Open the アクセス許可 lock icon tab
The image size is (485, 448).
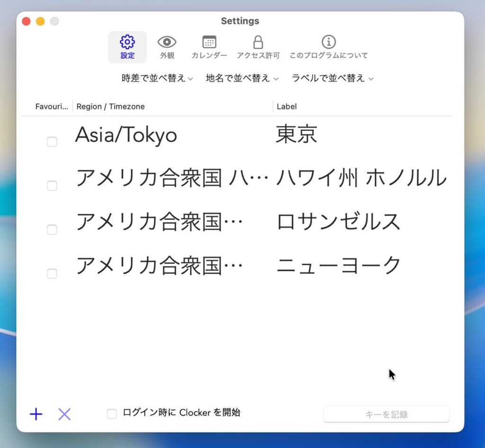(258, 47)
